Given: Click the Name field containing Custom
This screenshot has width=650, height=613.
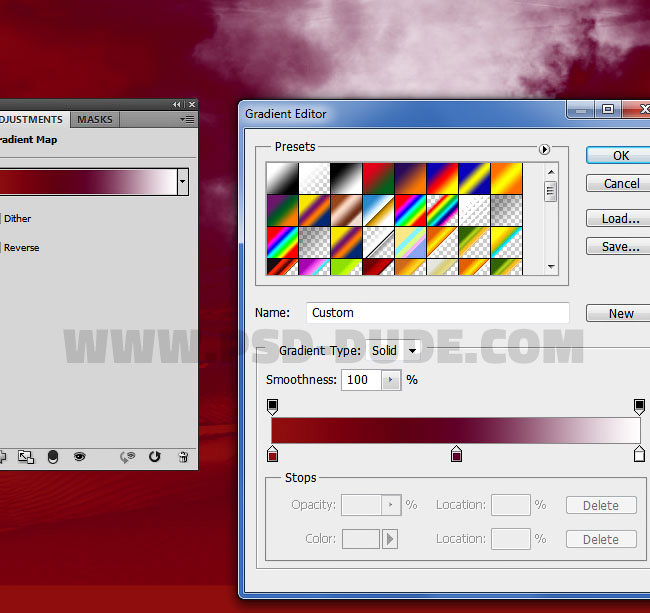Looking at the screenshot, I should pyautogui.click(x=437, y=313).
